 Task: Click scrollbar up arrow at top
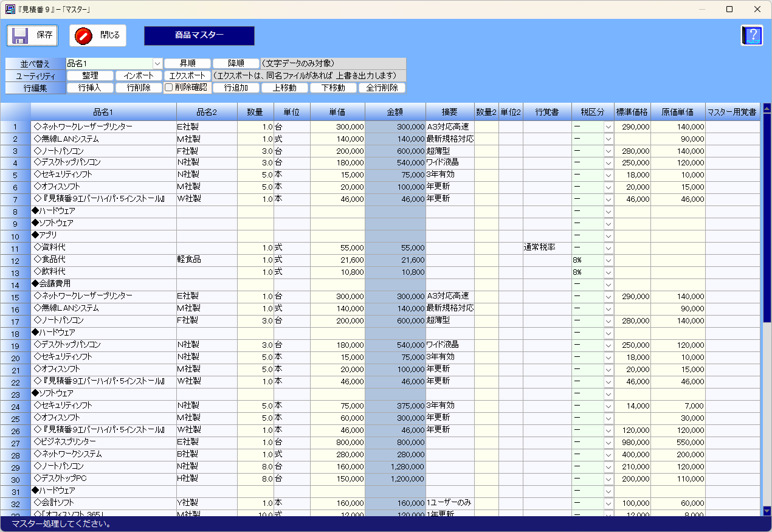767,108
